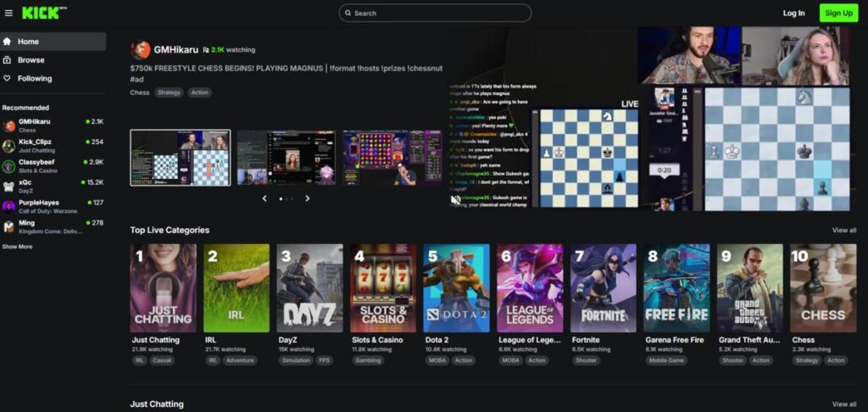
Task: Click MOBA tag under Dota 2
Action: (437, 360)
